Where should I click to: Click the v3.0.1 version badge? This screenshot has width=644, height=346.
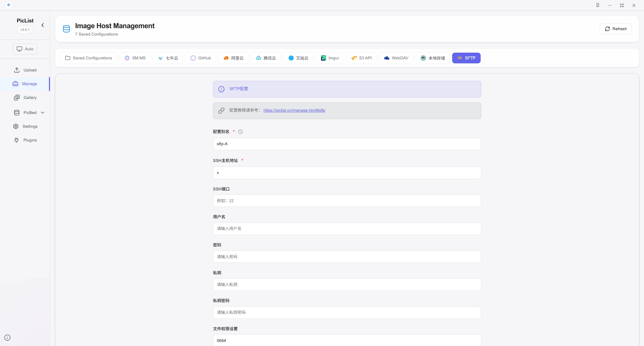[x=25, y=30]
